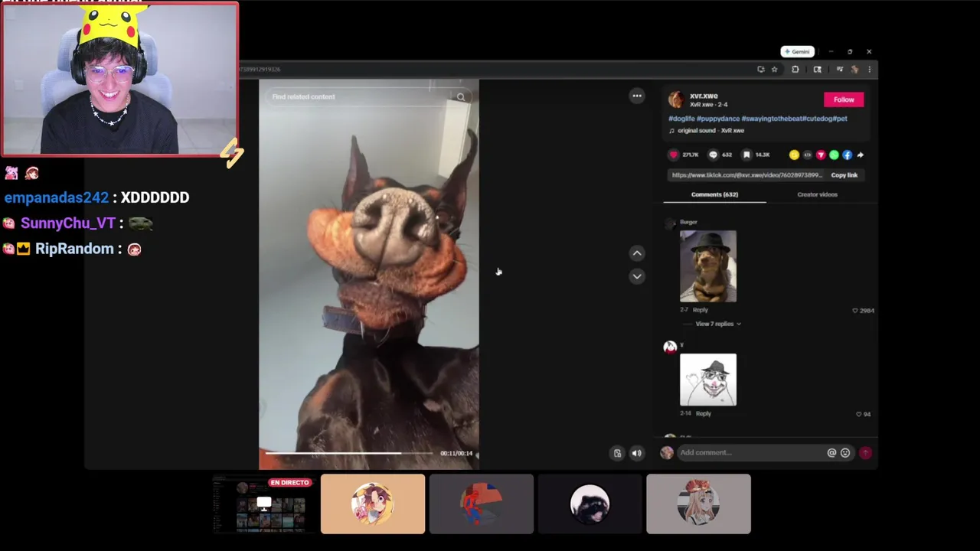Select the Spider-Man avatar participant tile
980x551 pixels.
click(x=482, y=504)
